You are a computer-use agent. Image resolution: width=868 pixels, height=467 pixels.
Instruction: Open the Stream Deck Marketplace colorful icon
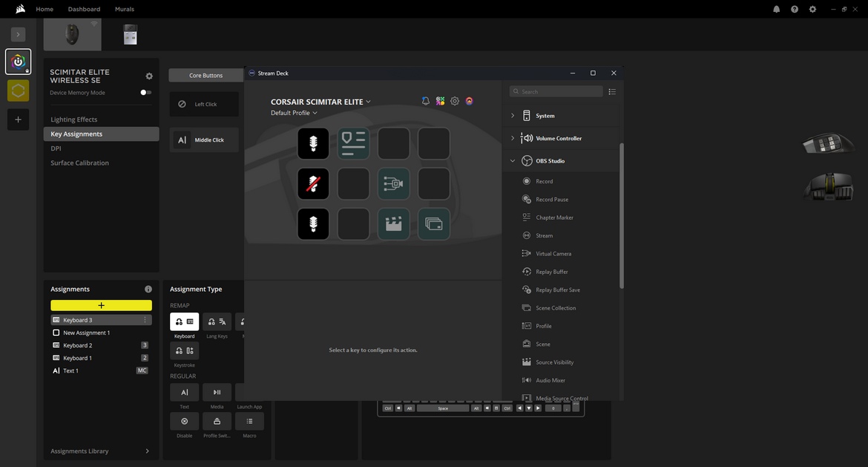pyautogui.click(x=440, y=101)
